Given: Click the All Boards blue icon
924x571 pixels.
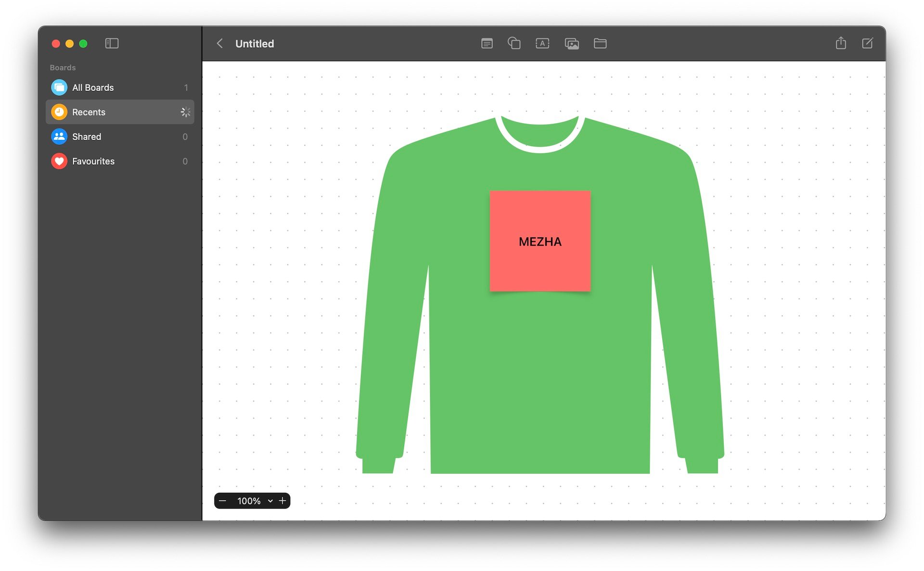Looking at the screenshot, I should (59, 88).
